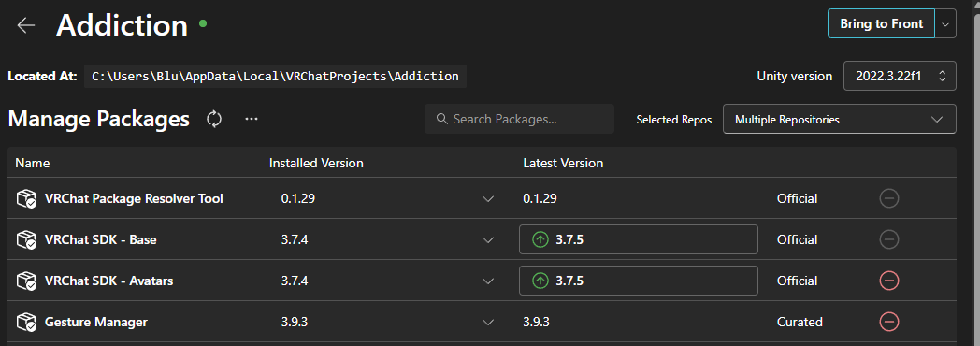
Task: Click the Installed Version column header
Action: [316, 163]
